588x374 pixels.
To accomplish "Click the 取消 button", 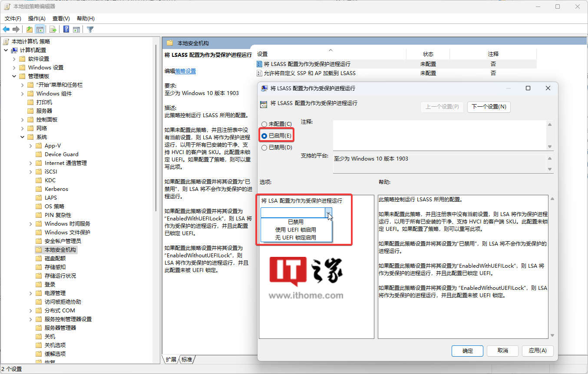I will (x=503, y=351).
